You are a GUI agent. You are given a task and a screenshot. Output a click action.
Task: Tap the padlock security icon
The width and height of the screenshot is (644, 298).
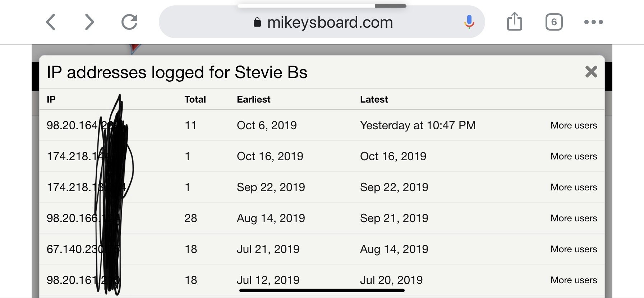click(257, 22)
